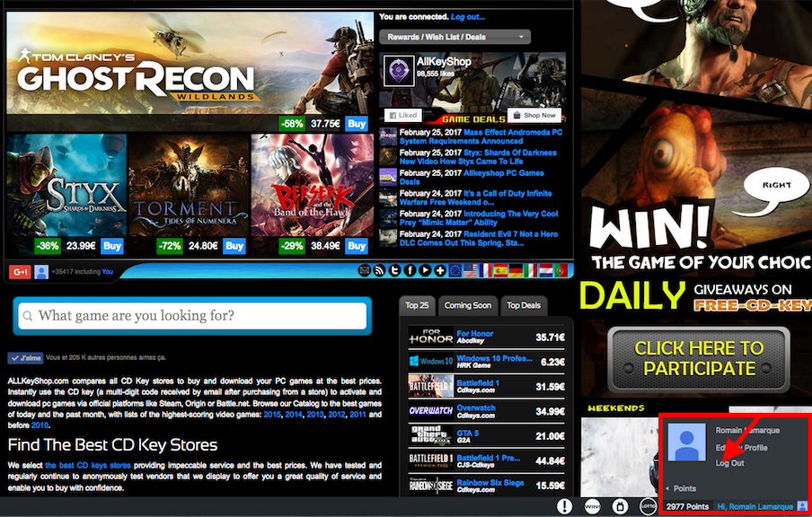Image resolution: width=812 pixels, height=517 pixels.
Task: Click the WIN icon in bottom bar
Action: click(593, 507)
